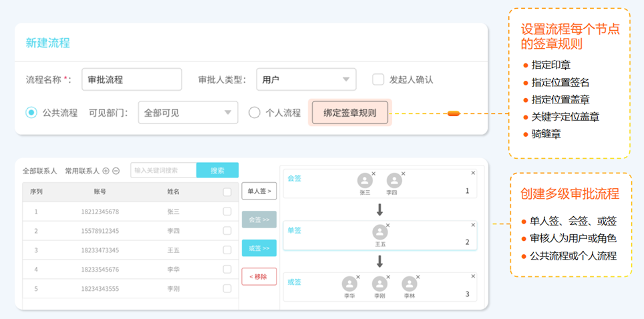
Task: Tick the select-all checkbox in table header
Action: pos(227,192)
